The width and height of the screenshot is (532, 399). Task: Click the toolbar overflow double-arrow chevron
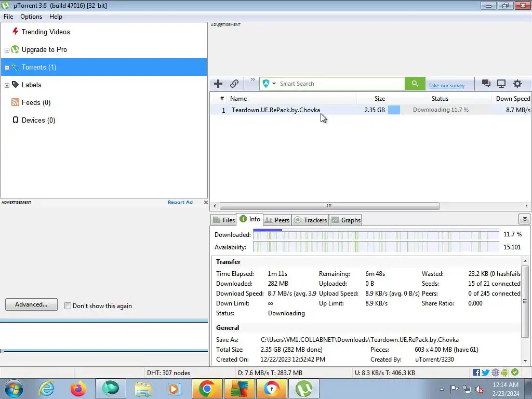click(x=253, y=79)
